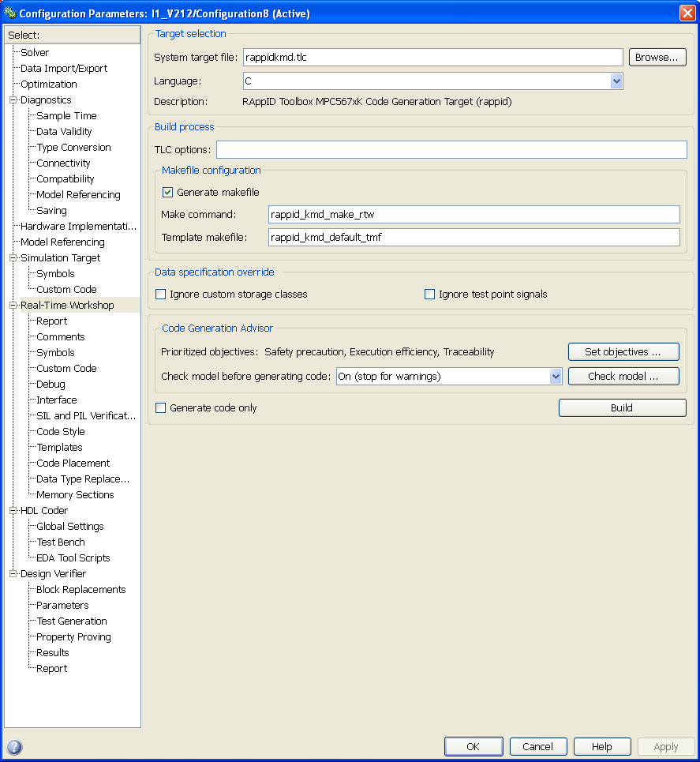Screen dimensions: 700x762
Task: Collapse the Simulation Target tree node
Action: click(x=13, y=258)
